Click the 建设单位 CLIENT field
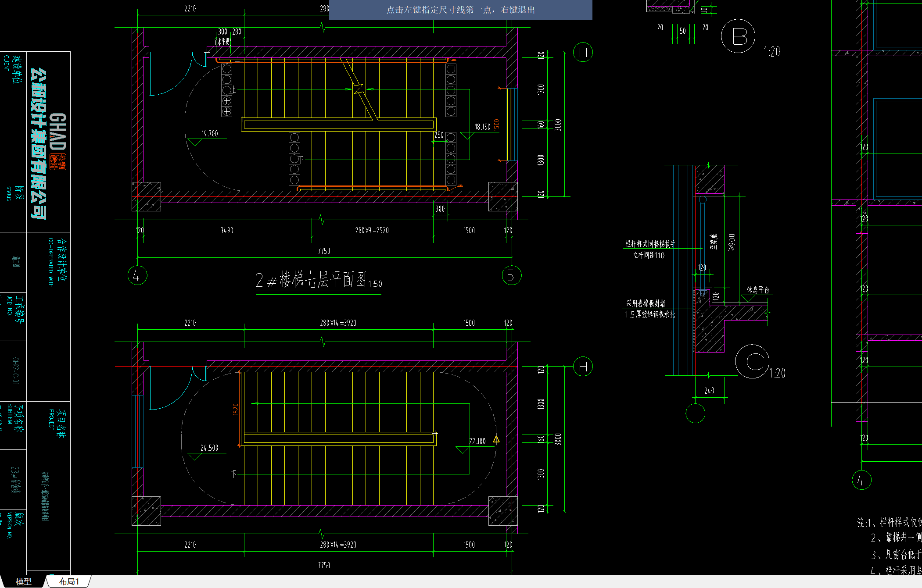Screen dimensions: 922x588 click(13, 69)
